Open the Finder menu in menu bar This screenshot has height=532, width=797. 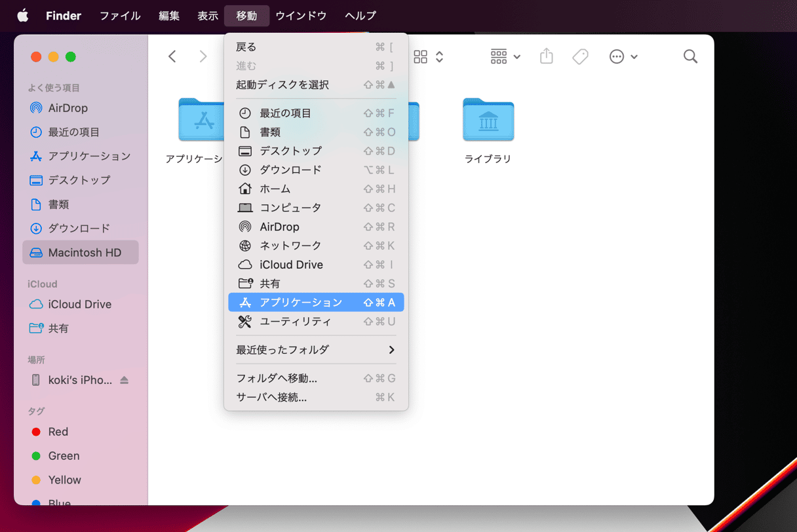tap(64, 15)
